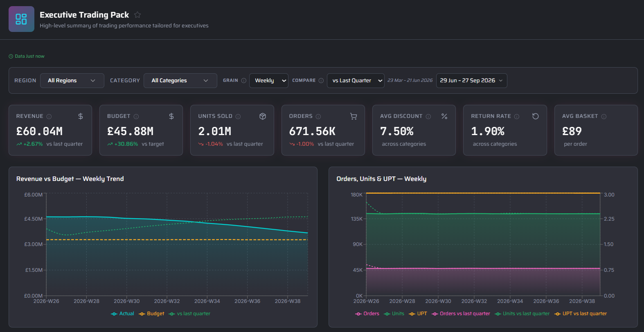Image resolution: width=644 pixels, height=332 pixels.
Task: Click the 7.50% average discount value
Action: (397, 131)
